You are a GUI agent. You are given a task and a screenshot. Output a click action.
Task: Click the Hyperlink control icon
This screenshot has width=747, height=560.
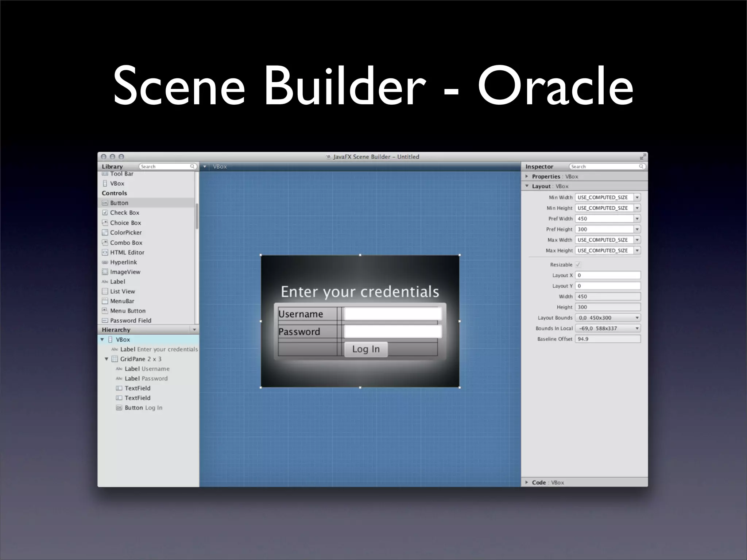105,262
